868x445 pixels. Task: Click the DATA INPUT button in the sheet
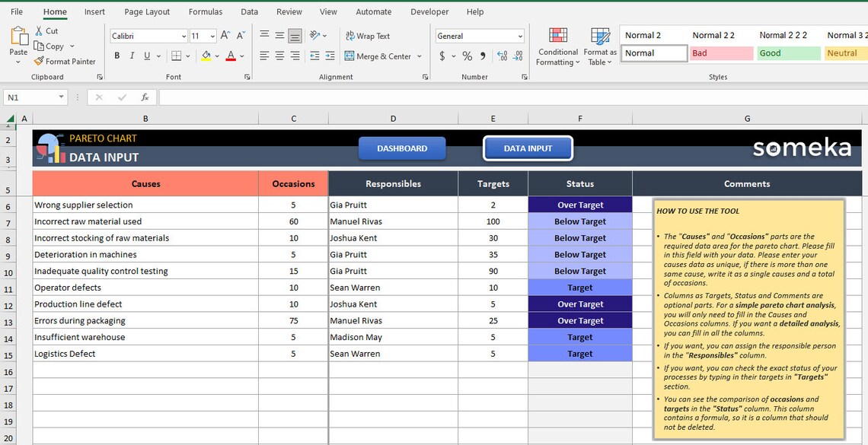[528, 149]
